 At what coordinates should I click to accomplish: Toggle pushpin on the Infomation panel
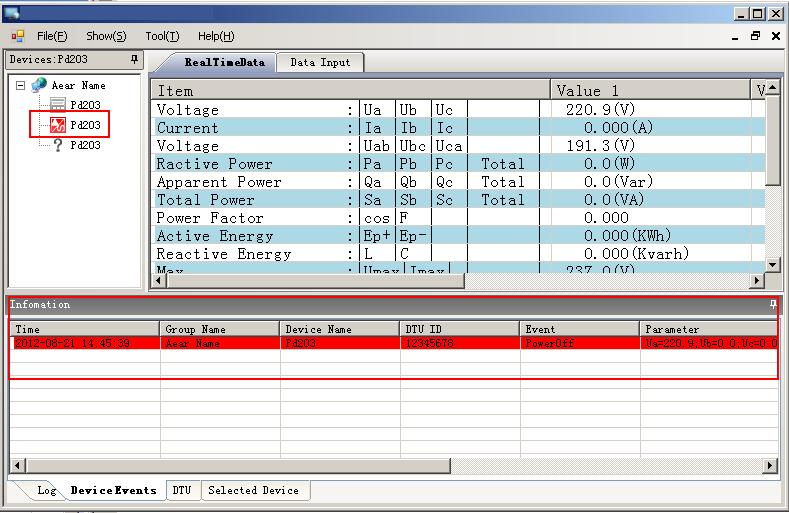pos(772,304)
